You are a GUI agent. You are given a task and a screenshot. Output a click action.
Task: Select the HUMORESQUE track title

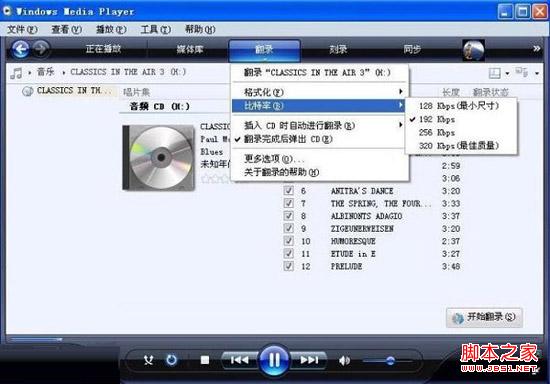point(353,241)
